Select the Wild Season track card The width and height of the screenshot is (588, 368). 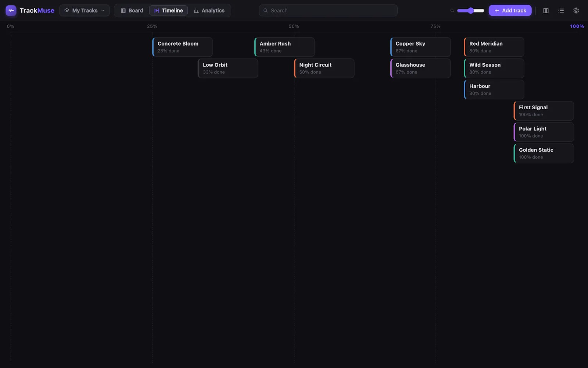click(x=494, y=68)
